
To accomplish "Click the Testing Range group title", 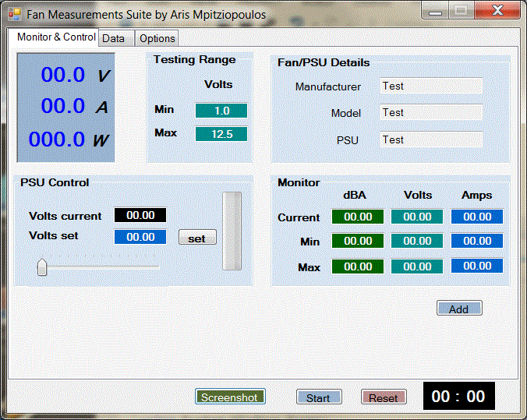I will [x=194, y=59].
